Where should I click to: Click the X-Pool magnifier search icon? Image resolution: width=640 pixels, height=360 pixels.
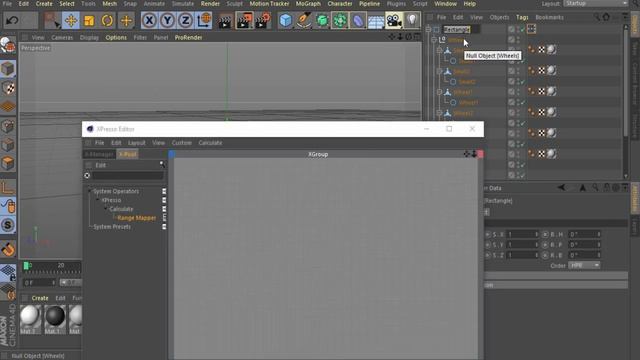point(162,164)
